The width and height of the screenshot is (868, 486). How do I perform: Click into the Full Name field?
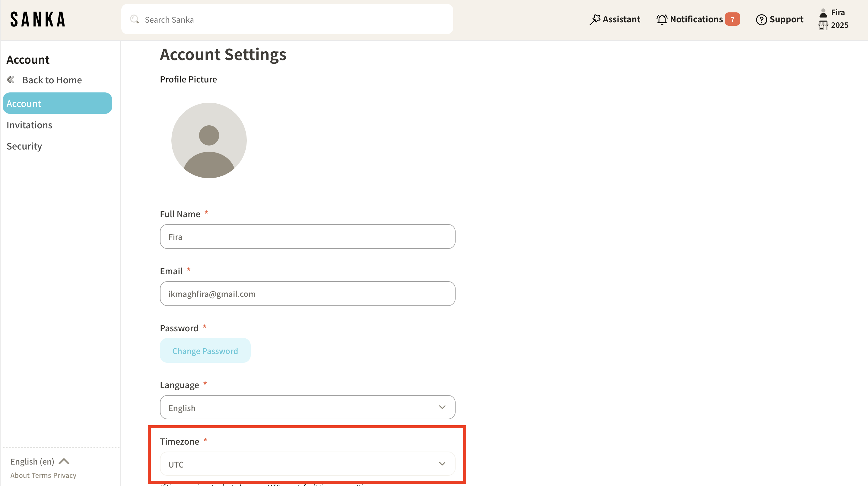coord(307,237)
